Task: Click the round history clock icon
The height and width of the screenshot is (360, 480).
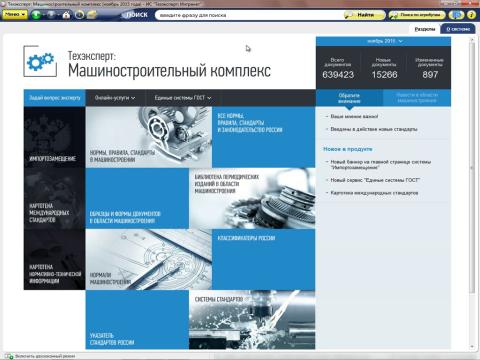Action: click(79, 15)
